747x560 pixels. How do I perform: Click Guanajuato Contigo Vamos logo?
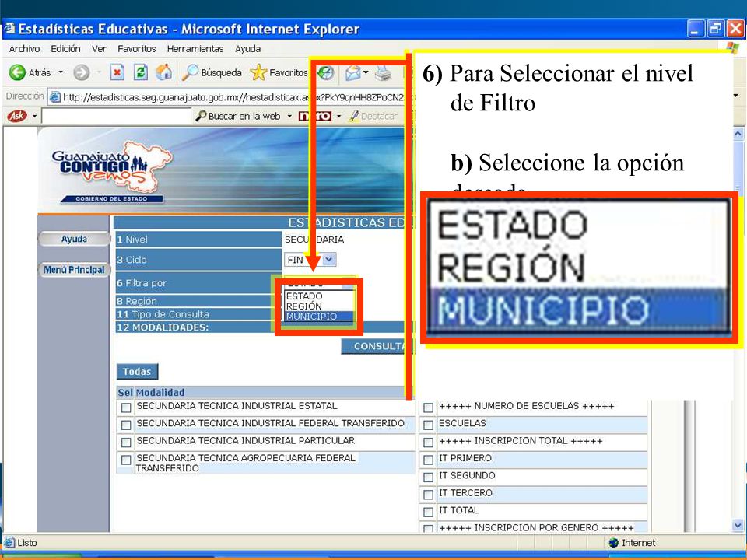[111, 170]
